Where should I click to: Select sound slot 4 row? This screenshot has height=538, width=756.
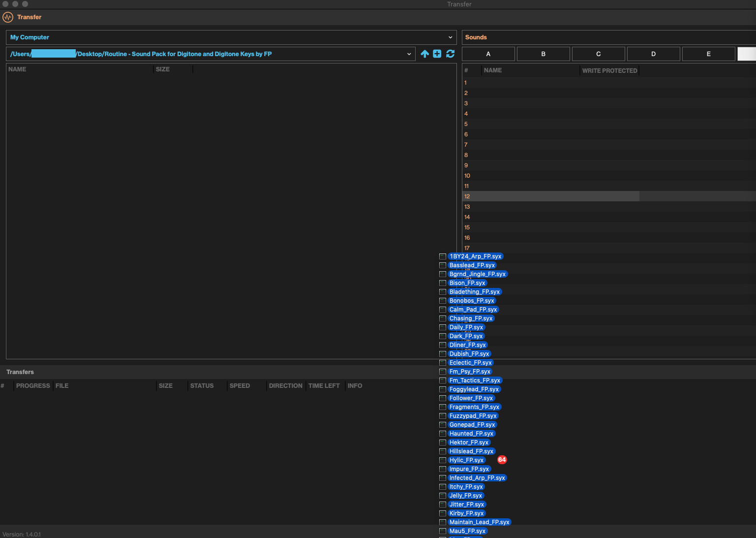pyautogui.click(x=609, y=114)
